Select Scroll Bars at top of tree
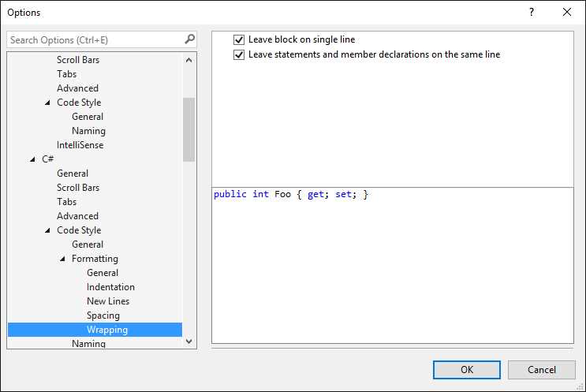 78,60
